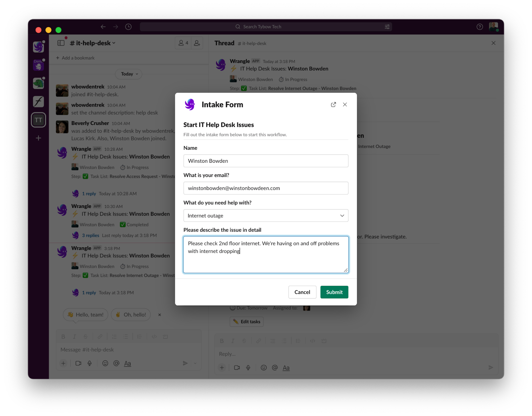Click Edit tasks in thread
Image resolution: width=532 pixels, height=416 pixels.
(x=247, y=321)
